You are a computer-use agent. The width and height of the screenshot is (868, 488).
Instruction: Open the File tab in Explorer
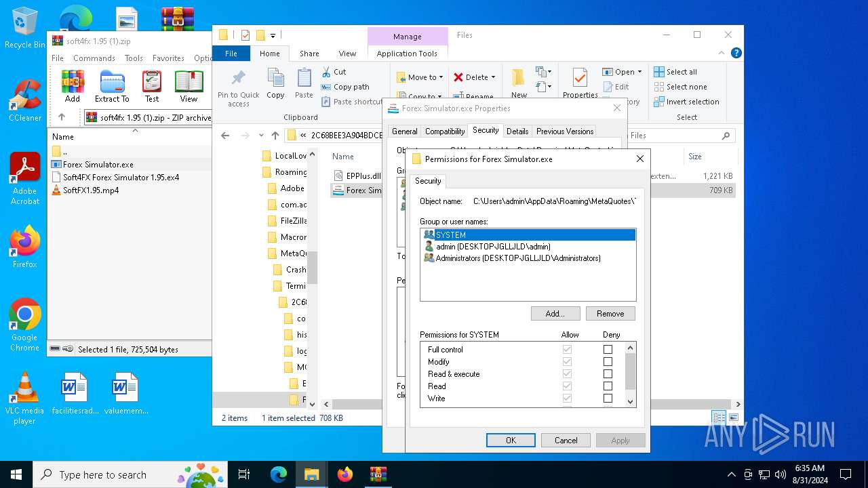pos(231,54)
